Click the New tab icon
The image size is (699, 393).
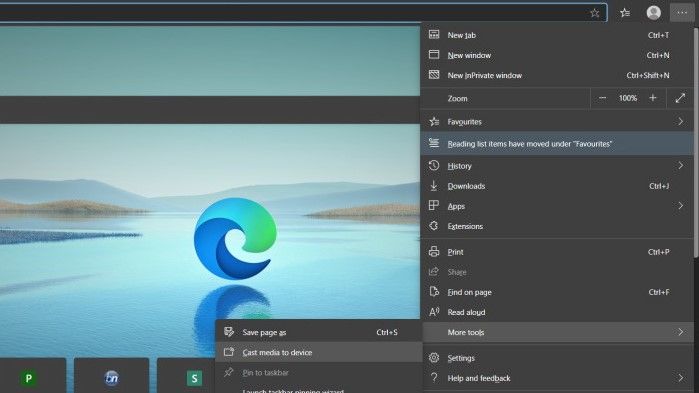pyautogui.click(x=434, y=35)
